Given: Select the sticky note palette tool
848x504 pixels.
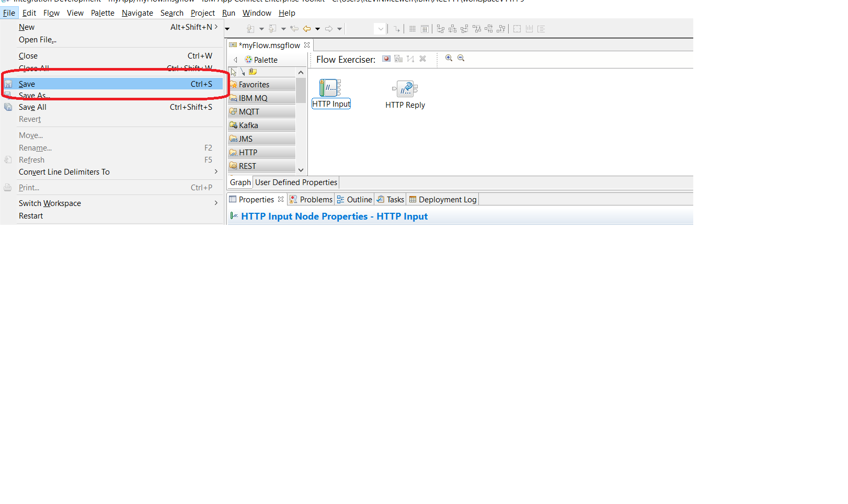Looking at the screenshot, I should [253, 72].
